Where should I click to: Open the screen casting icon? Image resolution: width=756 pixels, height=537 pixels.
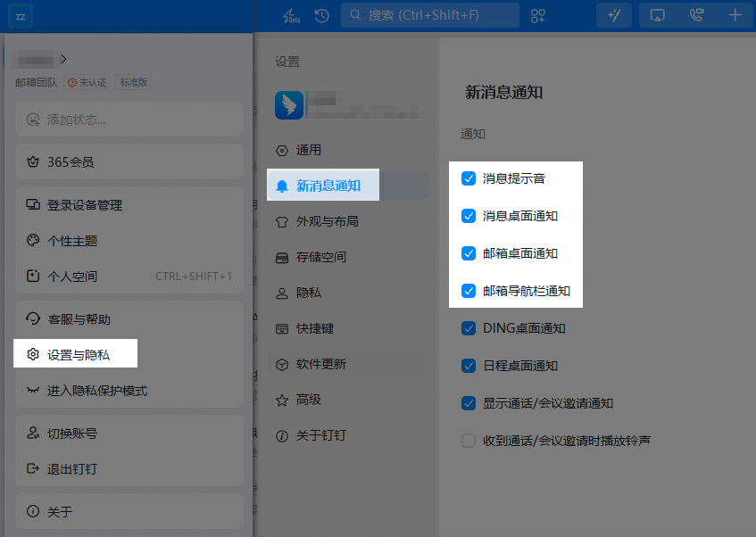(658, 15)
